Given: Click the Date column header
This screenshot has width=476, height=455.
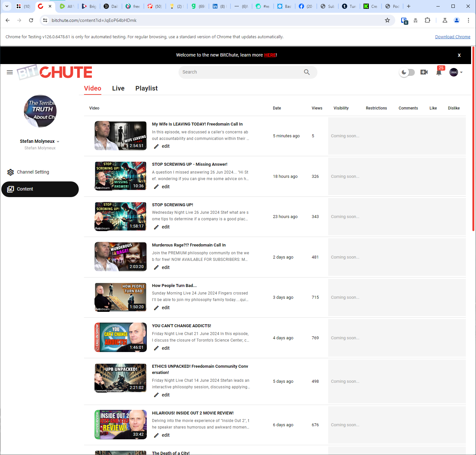Looking at the screenshot, I should point(277,108).
